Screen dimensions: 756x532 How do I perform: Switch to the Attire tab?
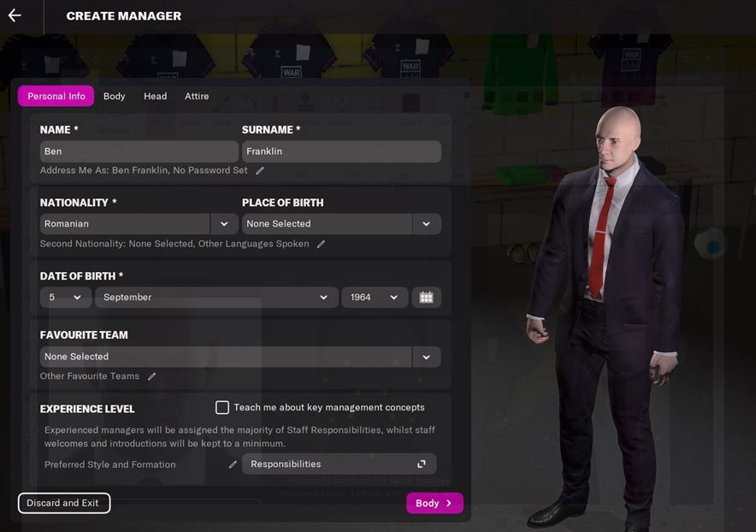(197, 96)
